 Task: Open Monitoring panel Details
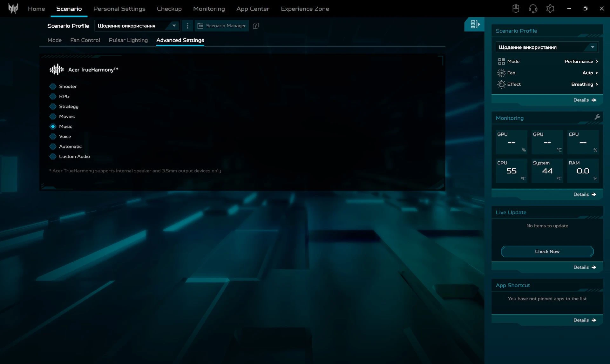pyautogui.click(x=585, y=194)
